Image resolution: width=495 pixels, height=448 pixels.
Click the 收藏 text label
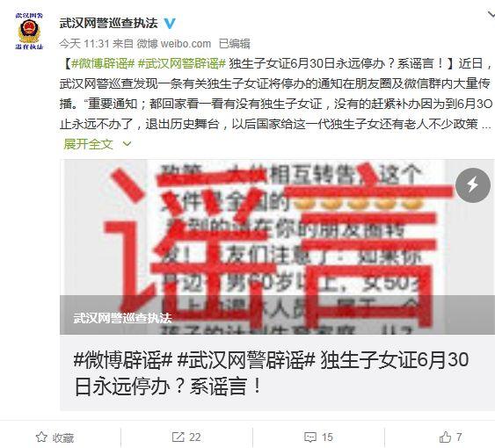[63, 437]
